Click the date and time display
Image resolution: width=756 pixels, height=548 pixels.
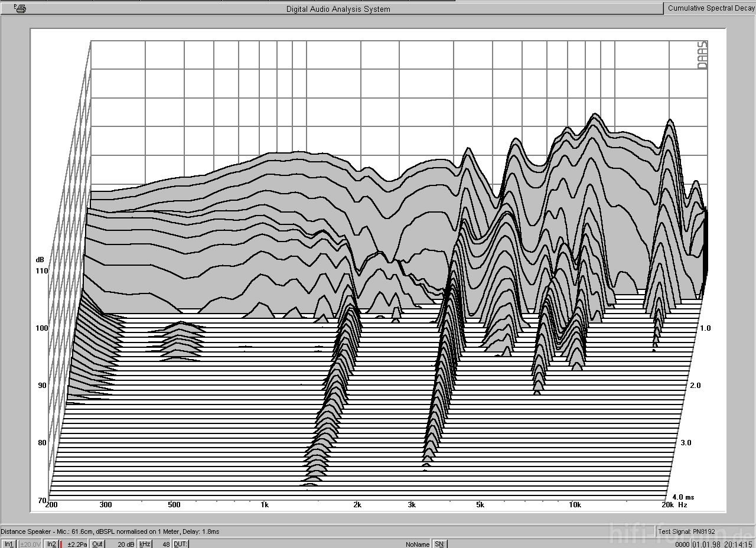tap(722, 544)
